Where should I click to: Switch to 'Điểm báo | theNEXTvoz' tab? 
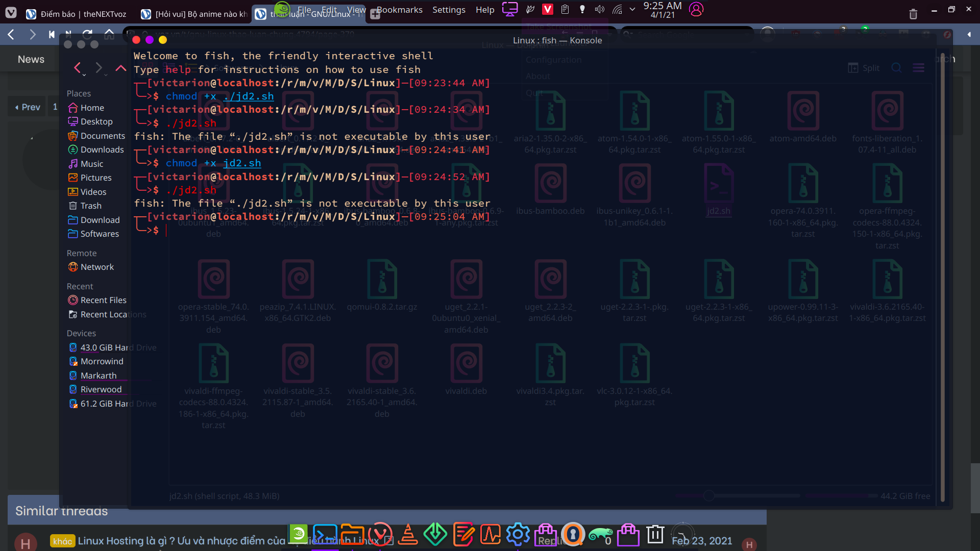click(x=77, y=14)
